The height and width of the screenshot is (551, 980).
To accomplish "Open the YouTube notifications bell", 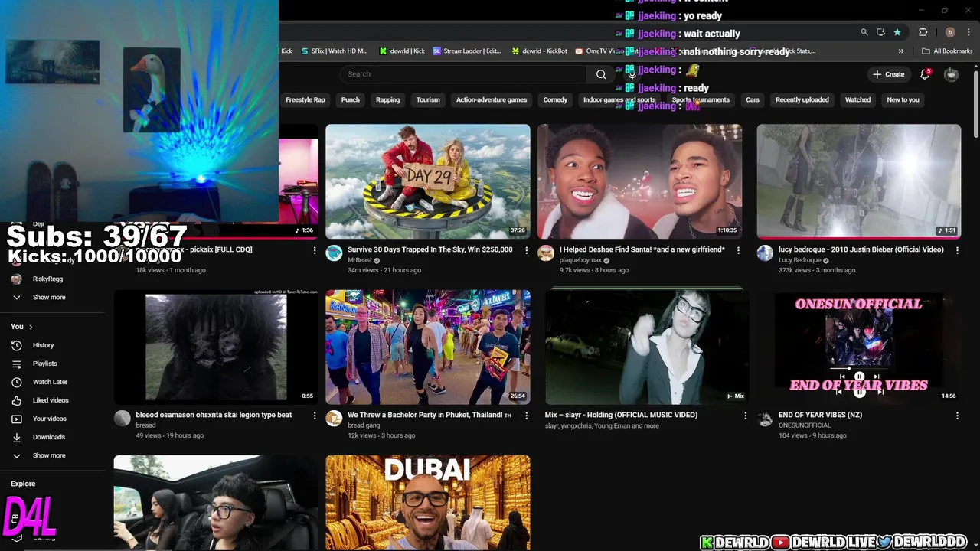I will coord(925,74).
